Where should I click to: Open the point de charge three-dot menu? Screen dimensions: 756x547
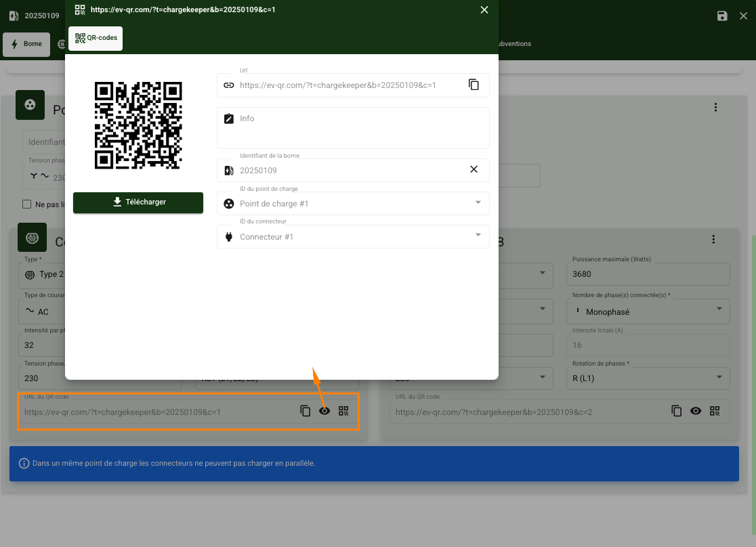pyautogui.click(x=715, y=108)
